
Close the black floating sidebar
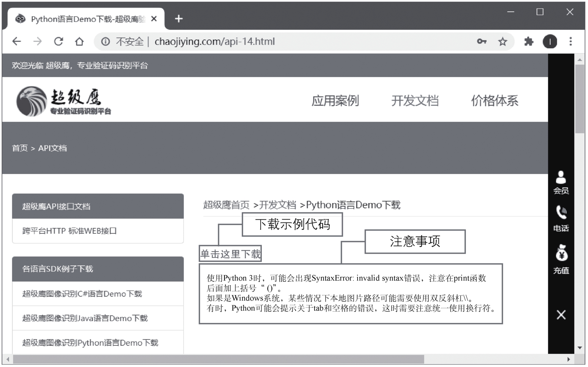pos(561,315)
